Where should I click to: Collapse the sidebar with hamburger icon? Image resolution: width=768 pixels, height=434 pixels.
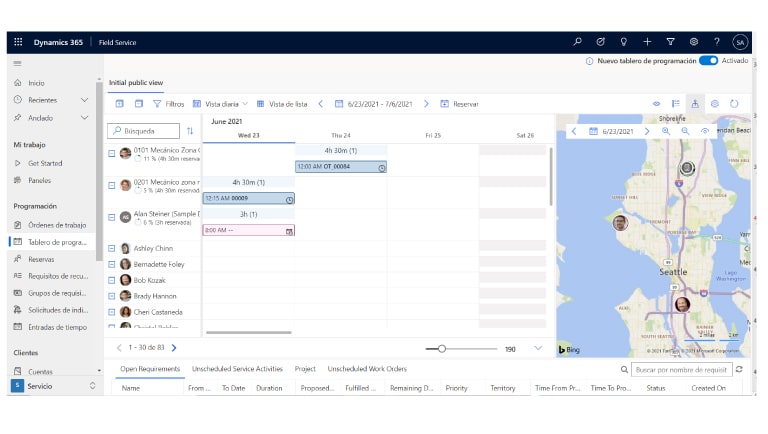[18, 63]
